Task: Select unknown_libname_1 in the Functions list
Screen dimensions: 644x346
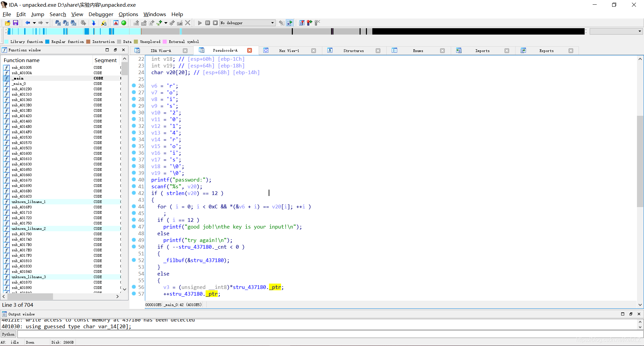Action: click(x=62, y=202)
